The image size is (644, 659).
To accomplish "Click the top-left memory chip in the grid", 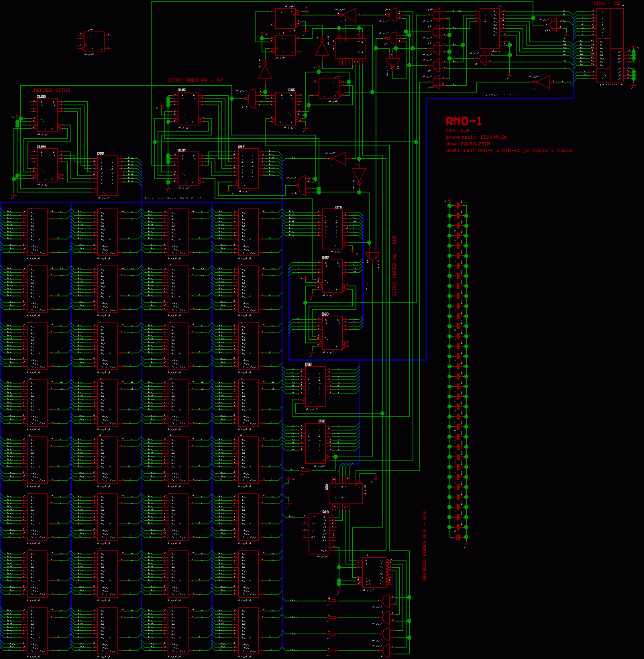I will pos(38,233).
